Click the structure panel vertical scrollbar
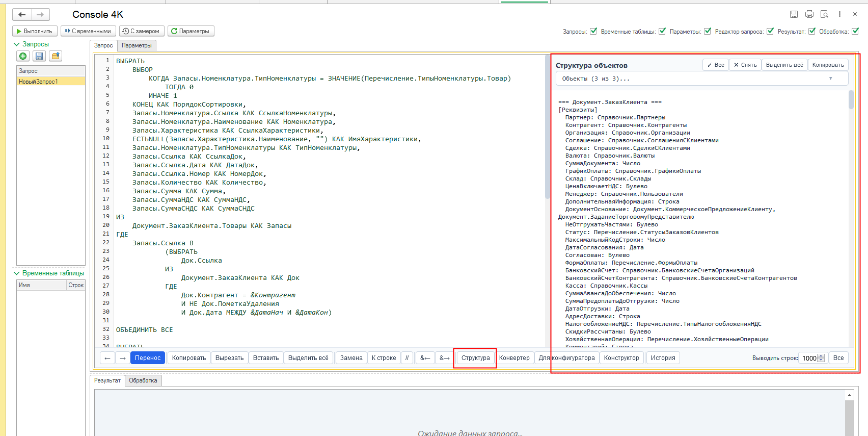 click(x=851, y=218)
